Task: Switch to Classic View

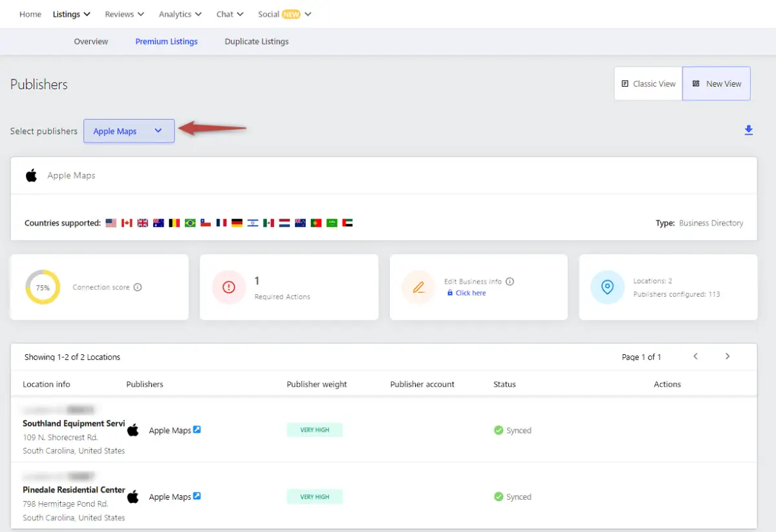Action: (x=648, y=84)
